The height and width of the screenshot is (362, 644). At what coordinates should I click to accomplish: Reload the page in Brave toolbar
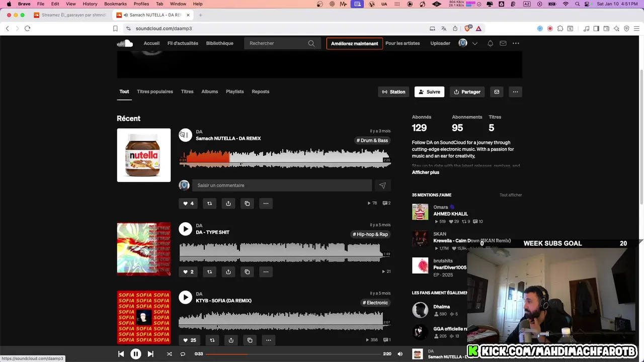click(28, 28)
